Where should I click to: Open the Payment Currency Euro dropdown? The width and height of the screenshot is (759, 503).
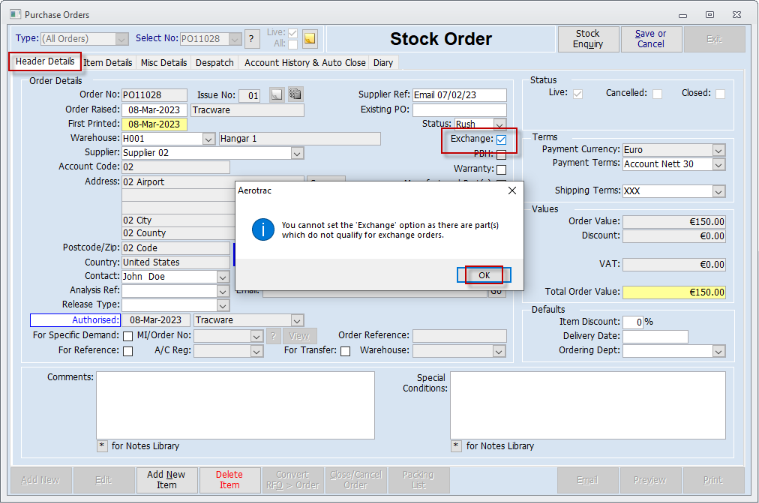pos(718,150)
